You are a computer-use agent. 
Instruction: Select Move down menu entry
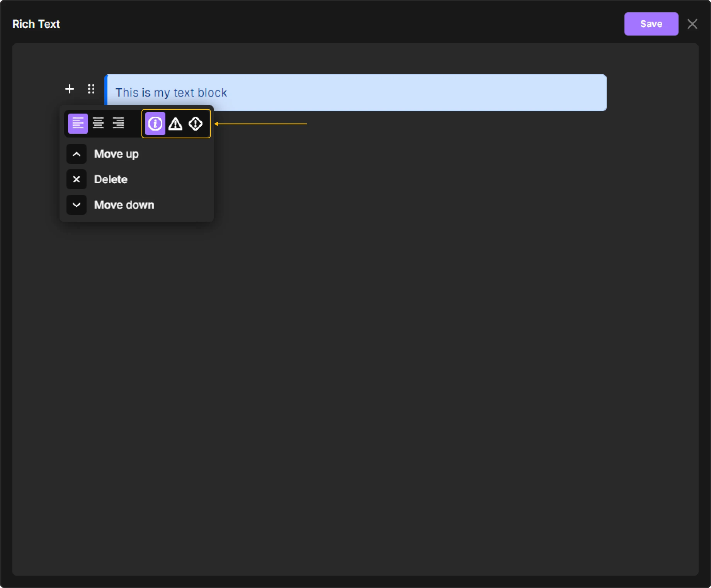click(x=137, y=205)
